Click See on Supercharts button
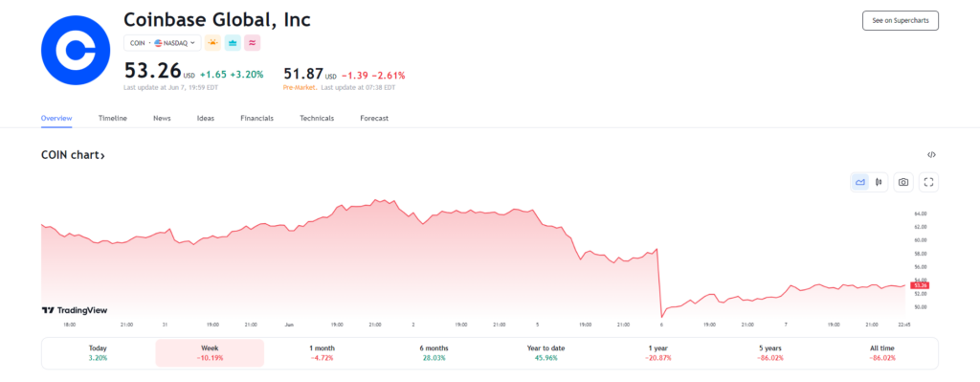 click(901, 21)
